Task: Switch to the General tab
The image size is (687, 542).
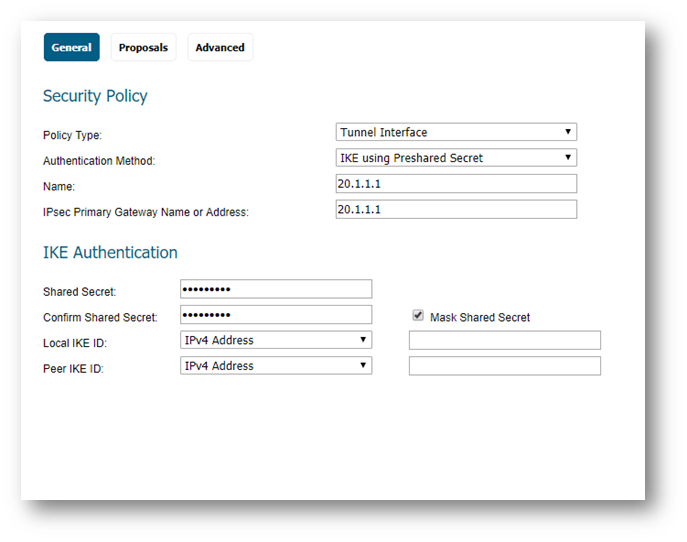Action: (72, 47)
